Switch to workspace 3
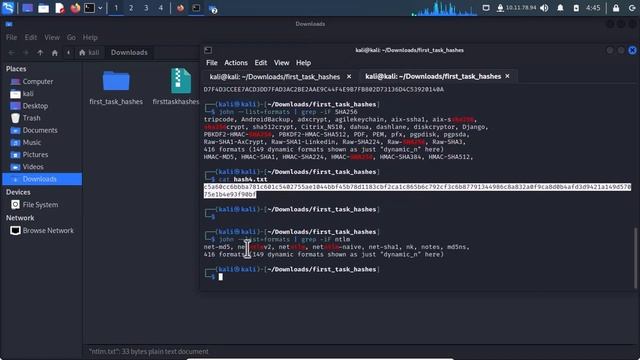This screenshot has height=360, width=640. (146, 8)
